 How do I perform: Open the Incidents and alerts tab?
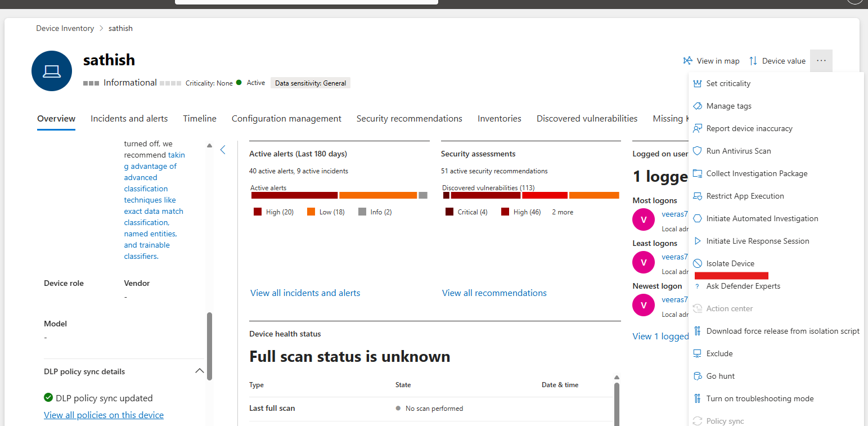[129, 119]
